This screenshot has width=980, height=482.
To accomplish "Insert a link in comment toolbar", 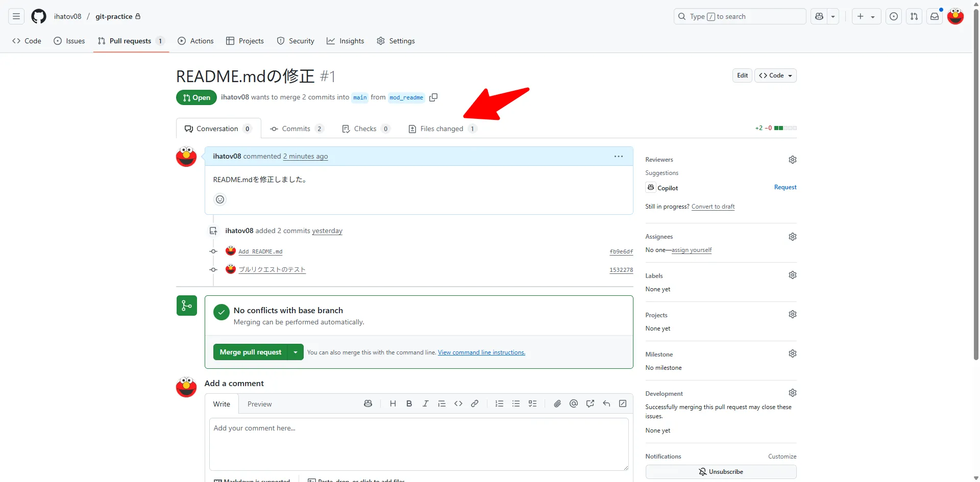I will click(475, 403).
